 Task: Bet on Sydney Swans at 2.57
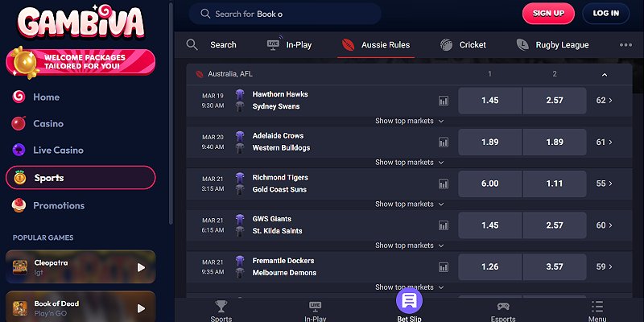coord(555,101)
